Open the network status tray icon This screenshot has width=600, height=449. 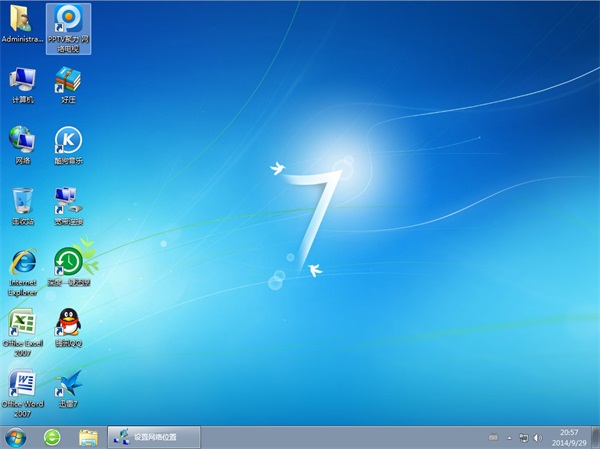tap(523, 438)
